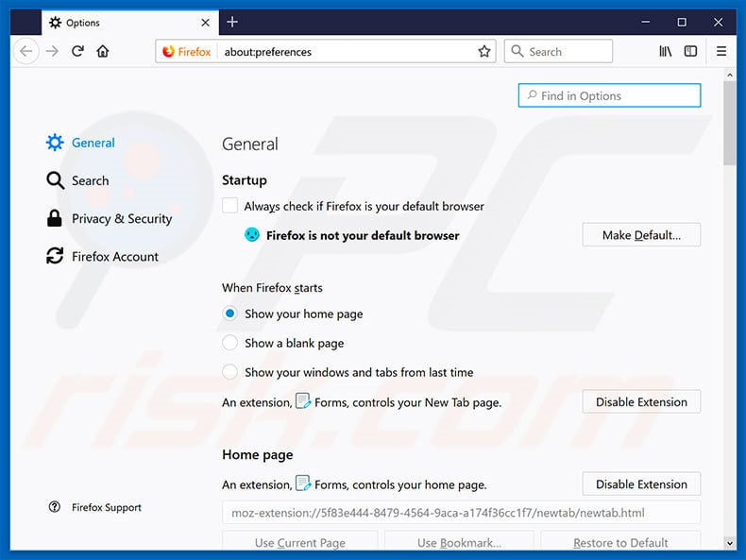
Task: Click Firefox is not your default browser text
Action: (363, 235)
